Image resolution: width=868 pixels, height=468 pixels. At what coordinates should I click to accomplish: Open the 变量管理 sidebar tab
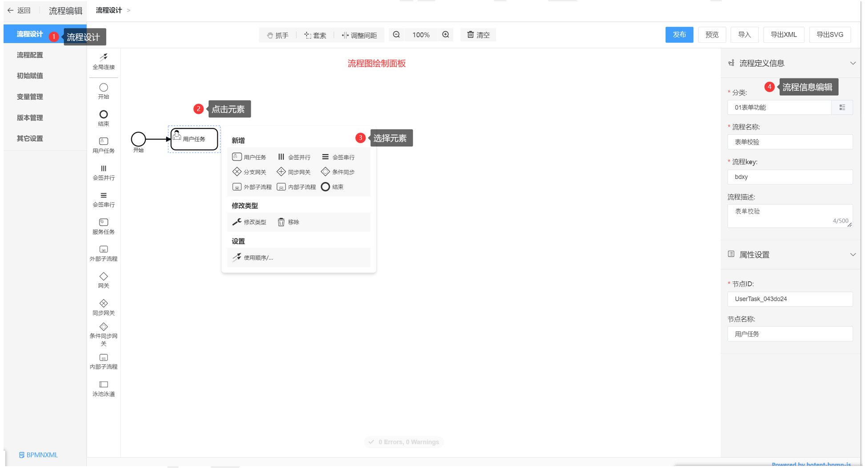point(30,97)
